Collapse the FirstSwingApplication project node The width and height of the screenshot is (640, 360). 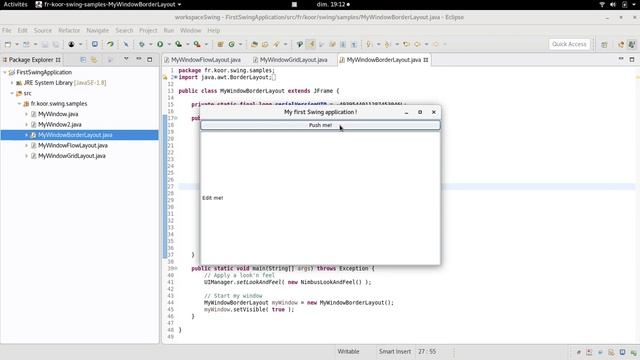click(x=5, y=72)
